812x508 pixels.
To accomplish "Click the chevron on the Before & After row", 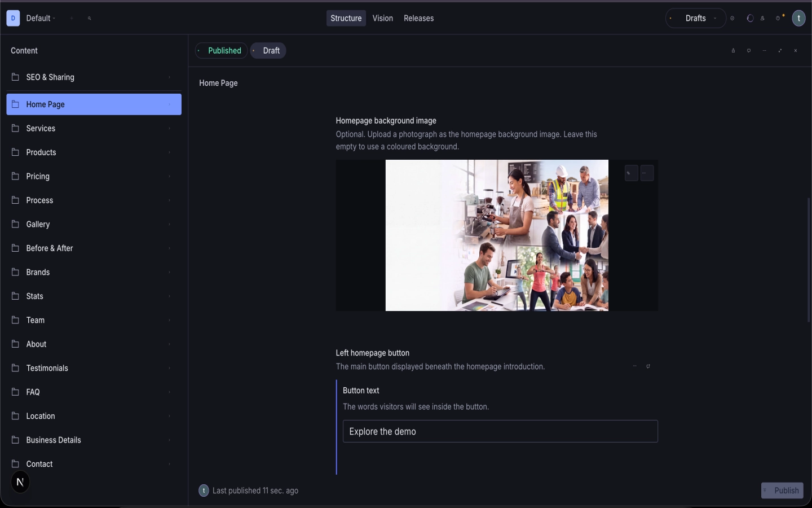I will point(169,248).
